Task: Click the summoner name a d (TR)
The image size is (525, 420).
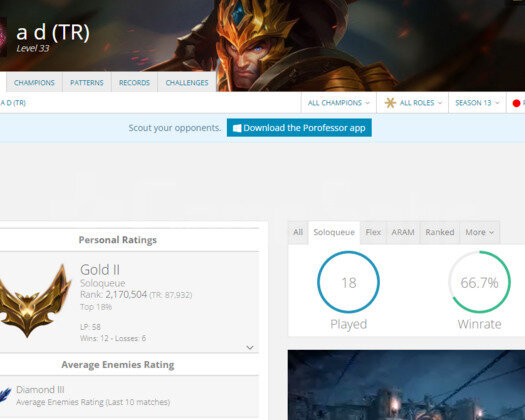Action: point(53,32)
